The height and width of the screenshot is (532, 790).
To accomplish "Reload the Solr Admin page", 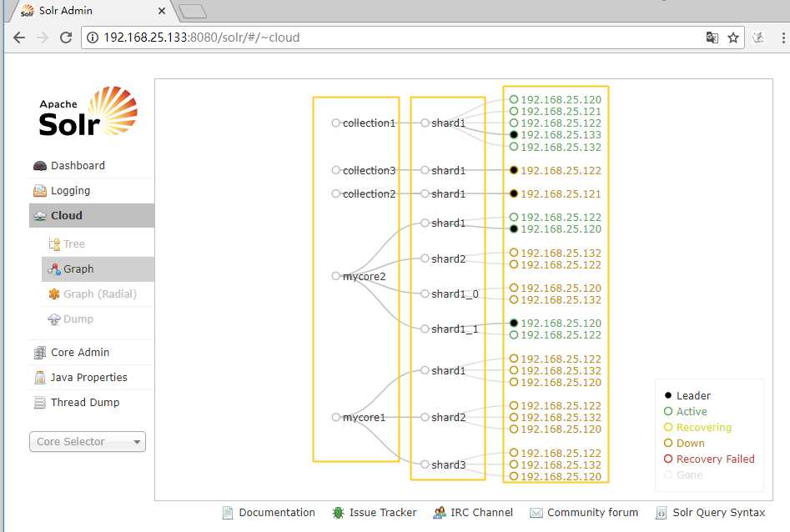I will [x=66, y=38].
